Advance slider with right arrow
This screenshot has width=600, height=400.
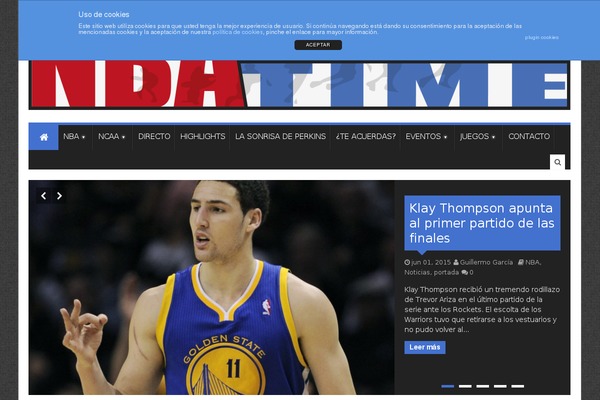point(59,196)
